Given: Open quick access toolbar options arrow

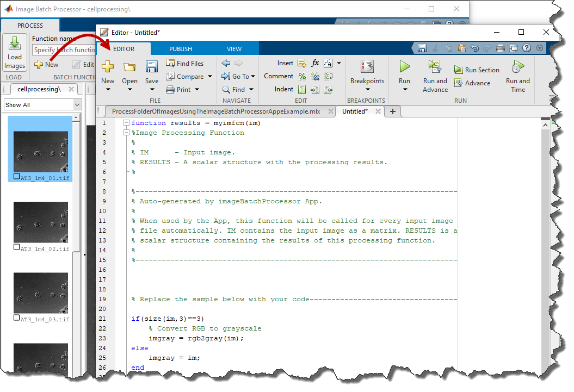Looking at the screenshot, I should click(540, 48).
